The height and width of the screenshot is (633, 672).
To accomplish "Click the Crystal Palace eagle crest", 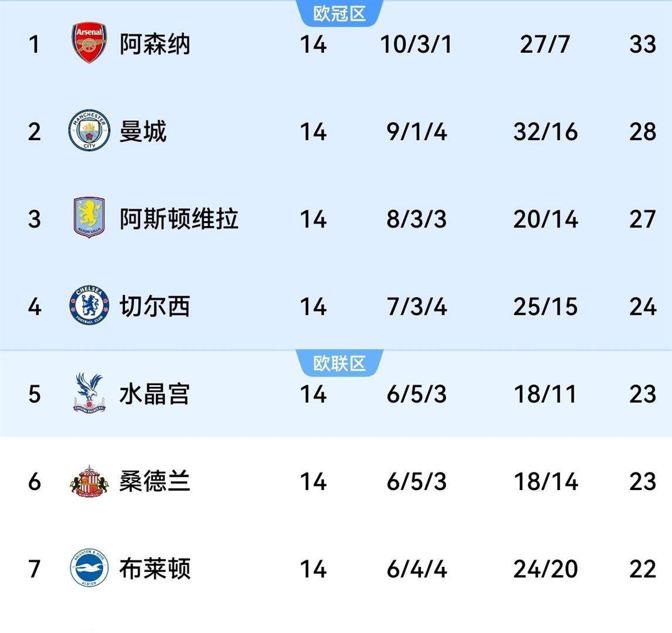I will tap(89, 393).
